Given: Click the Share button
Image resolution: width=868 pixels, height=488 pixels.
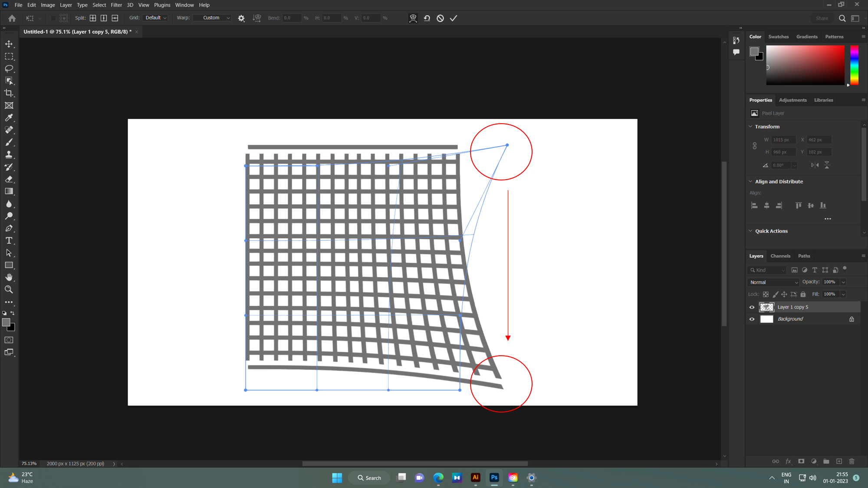Looking at the screenshot, I should click(x=821, y=18).
